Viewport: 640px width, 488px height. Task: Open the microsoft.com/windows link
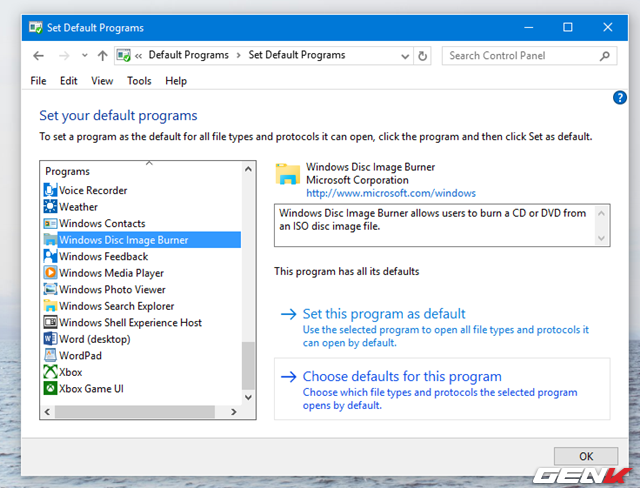(x=391, y=193)
